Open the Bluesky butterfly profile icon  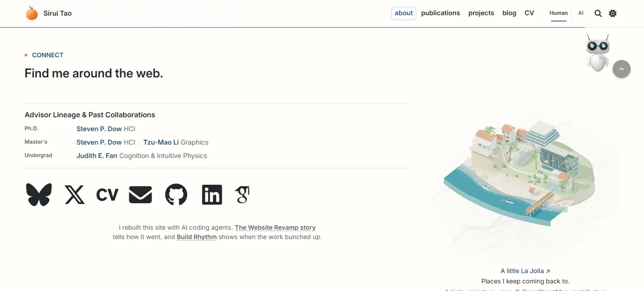click(x=39, y=195)
